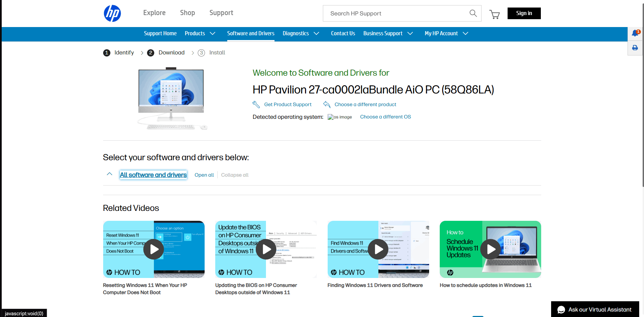
Task: Click the HP Pavilion AiO product image
Action: pos(172,99)
